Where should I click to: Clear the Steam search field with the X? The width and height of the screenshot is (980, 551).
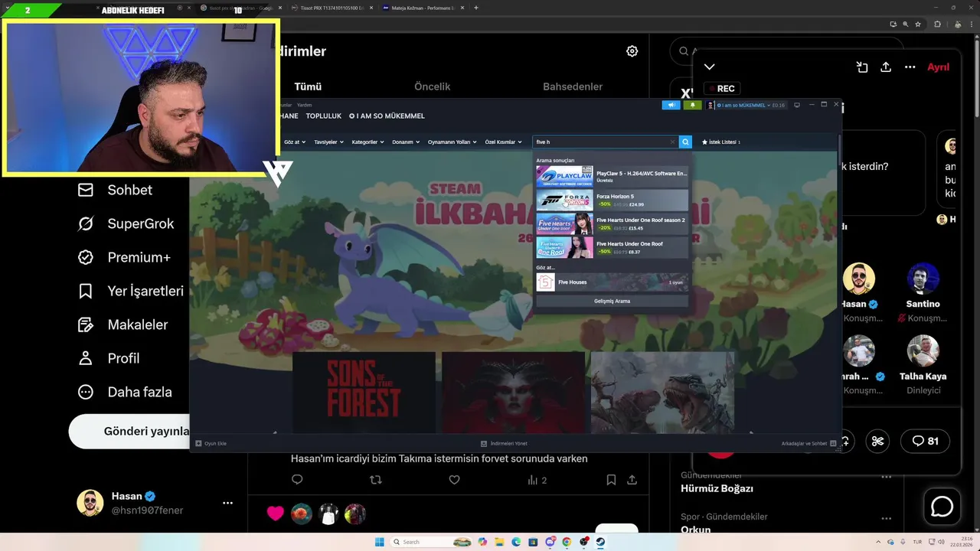tap(672, 142)
